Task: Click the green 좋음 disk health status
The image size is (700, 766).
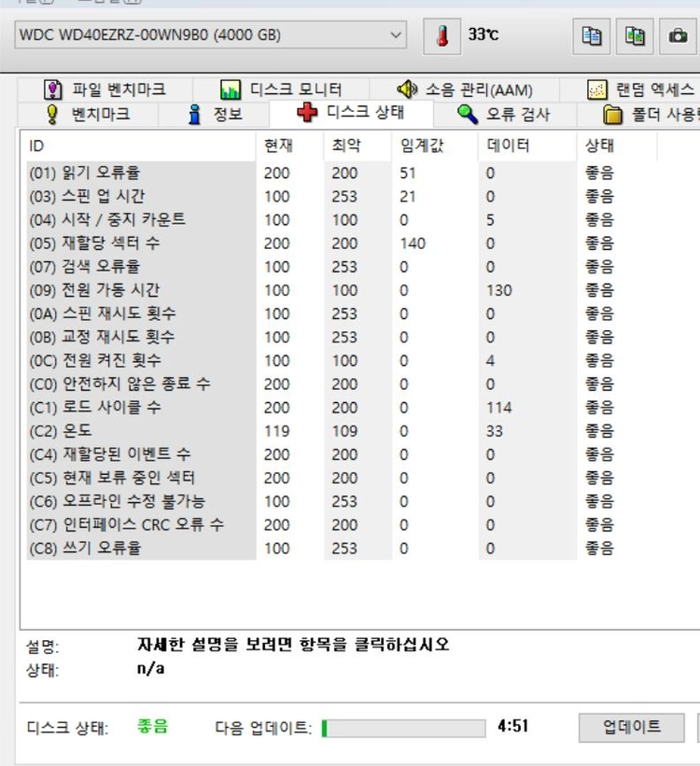Action: click(x=152, y=726)
